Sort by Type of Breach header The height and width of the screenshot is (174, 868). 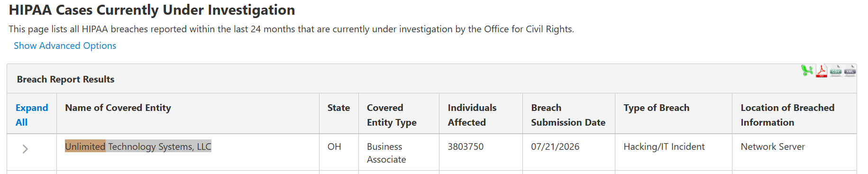pos(656,108)
